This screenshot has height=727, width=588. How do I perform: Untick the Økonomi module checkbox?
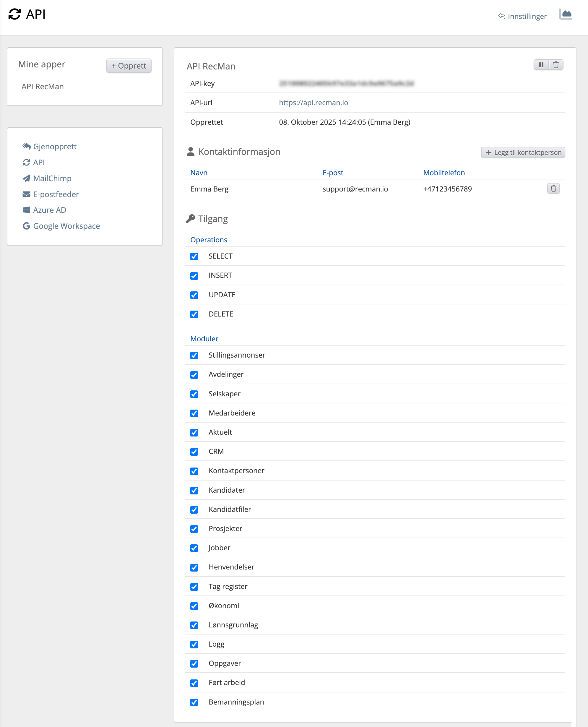[194, 606]
